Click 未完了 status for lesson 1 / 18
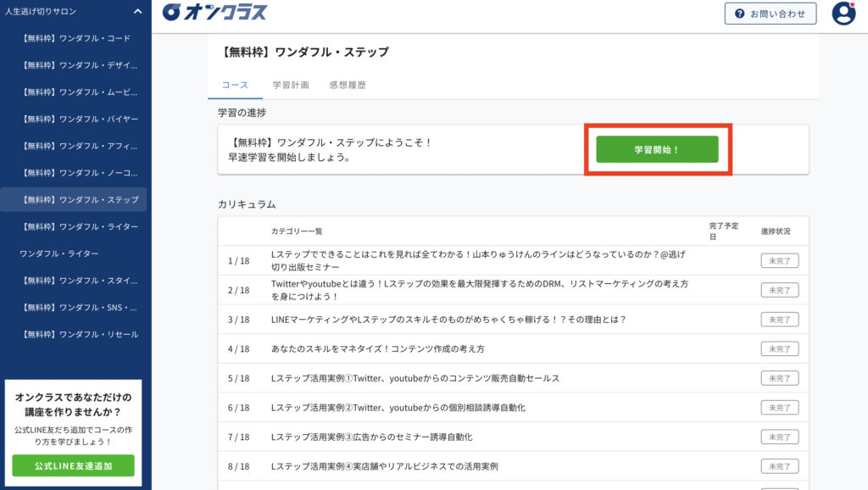868x490 pixels. pyautogui.click(x=779, y=261)
